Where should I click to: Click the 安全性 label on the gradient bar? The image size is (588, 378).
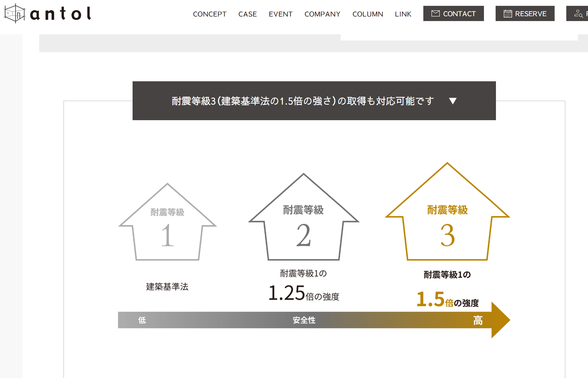tap(304, 320)
